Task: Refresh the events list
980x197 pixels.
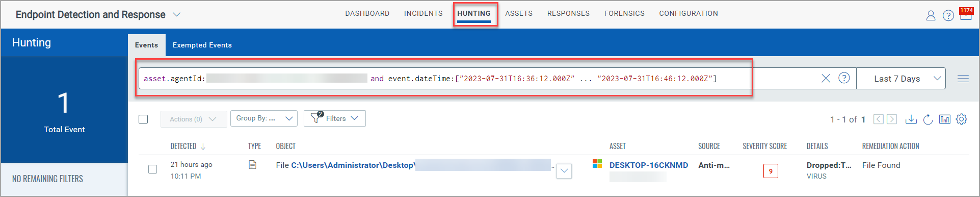Action: [928, 119]
